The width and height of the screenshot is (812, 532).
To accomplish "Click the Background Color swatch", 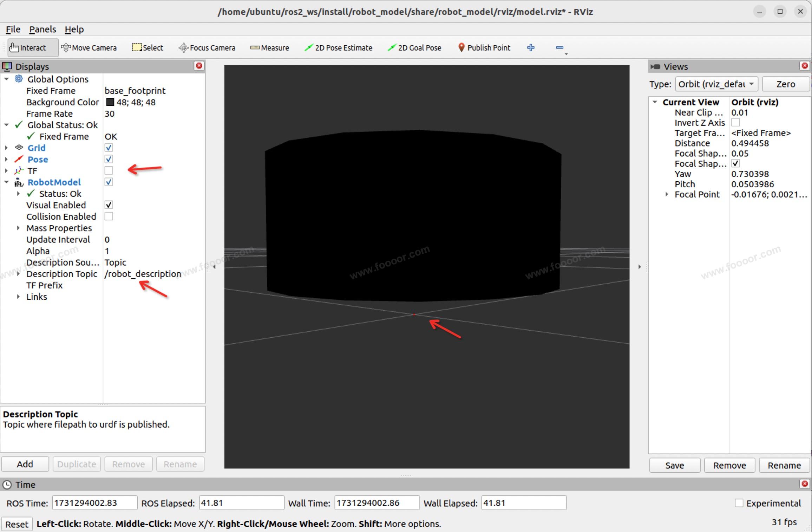I will pyautogui.click(x=110, y=102).
